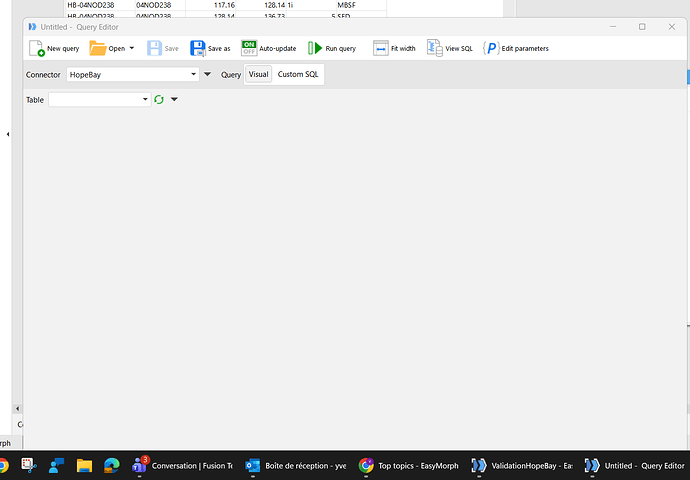The image size is (690, 480).
Task: Expand the table options arrow beside refresh
Action: (174, 99)
